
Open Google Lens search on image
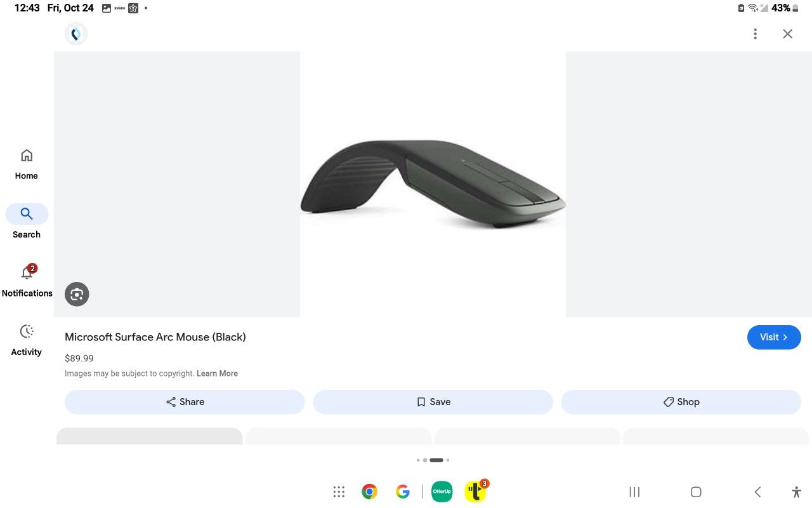(77, 294)
